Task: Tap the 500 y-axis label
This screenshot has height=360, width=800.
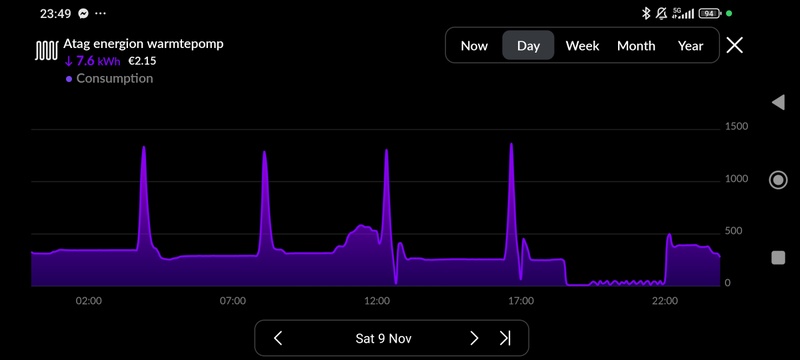Action: (x=733, y=232)
